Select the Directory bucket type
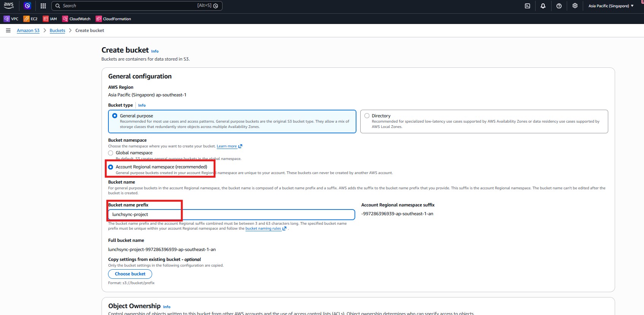The width and height of the screenshot is (644, 315). tap(367, 116)
